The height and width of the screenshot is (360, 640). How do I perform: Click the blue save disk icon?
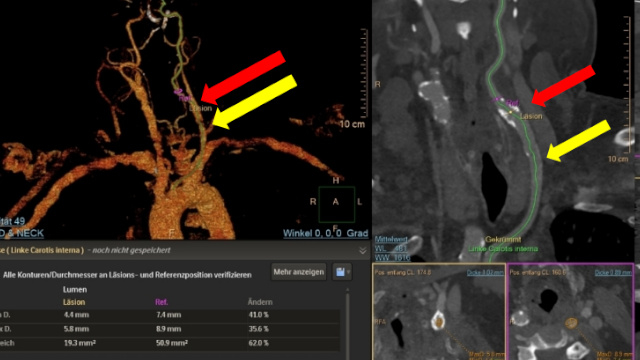(x=340, y=272)
